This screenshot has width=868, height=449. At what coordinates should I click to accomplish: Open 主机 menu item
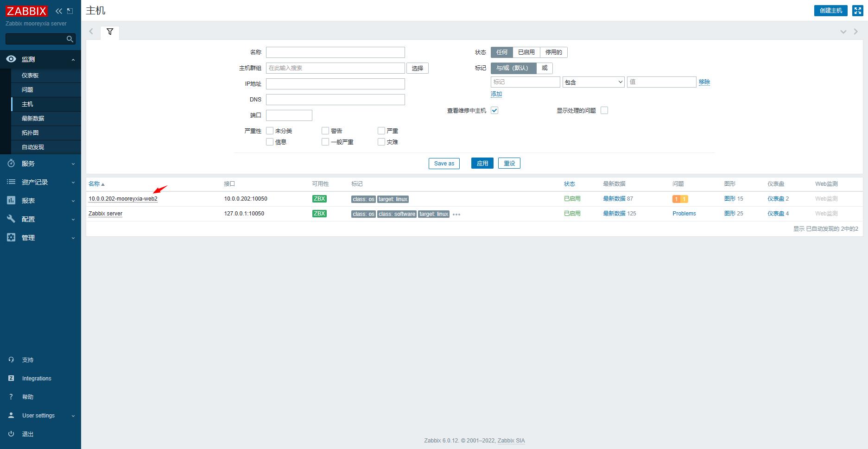[x=46, y=104]
